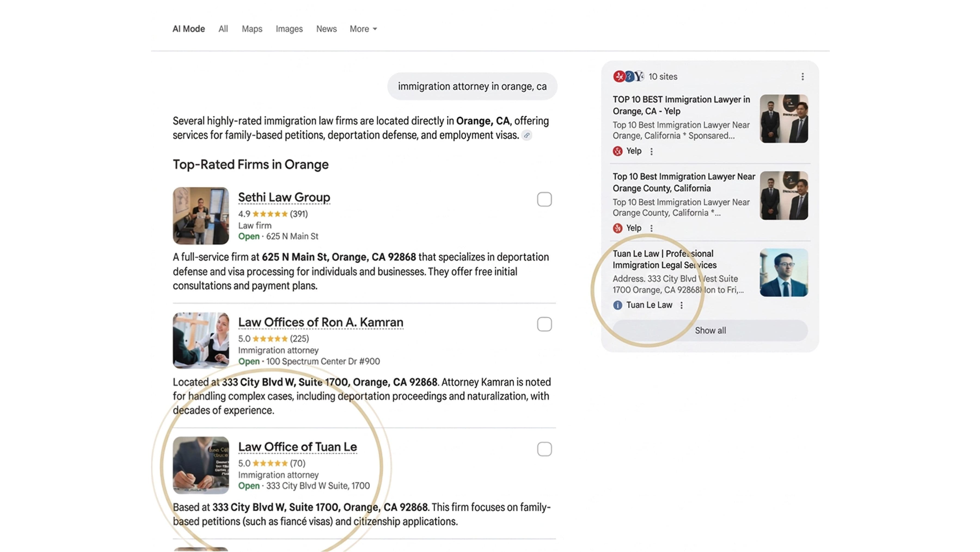Open the three-dot menu next to Tuan Le Law
The width and height of the screenshot is (980, 552).
682,305
